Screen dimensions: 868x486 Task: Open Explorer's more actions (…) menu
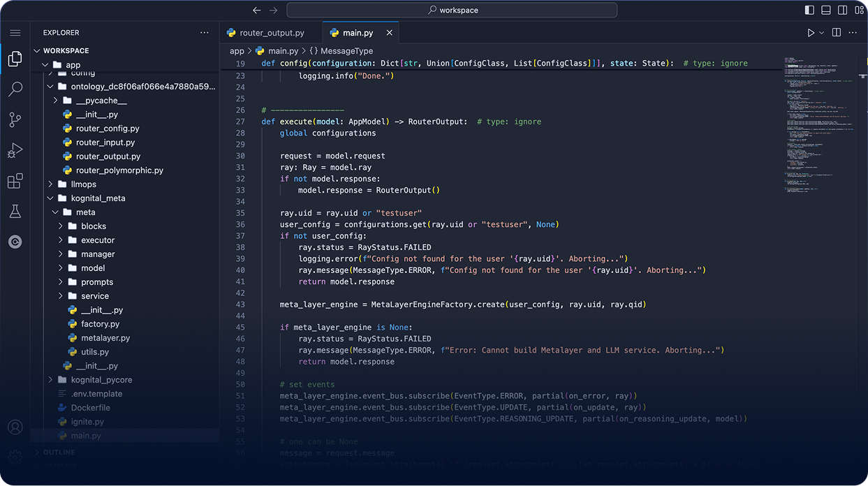click(204, 33)
